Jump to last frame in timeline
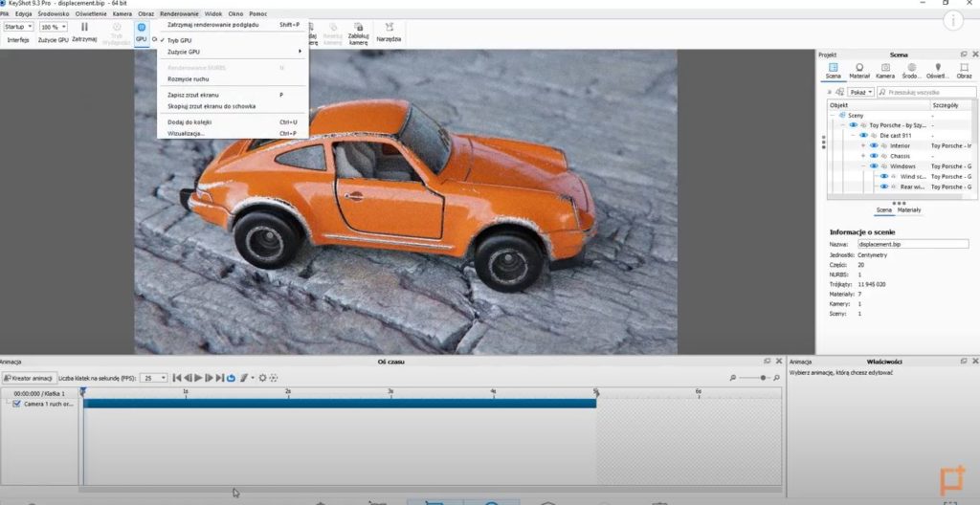The image size is (980, 505). [220, 378]
